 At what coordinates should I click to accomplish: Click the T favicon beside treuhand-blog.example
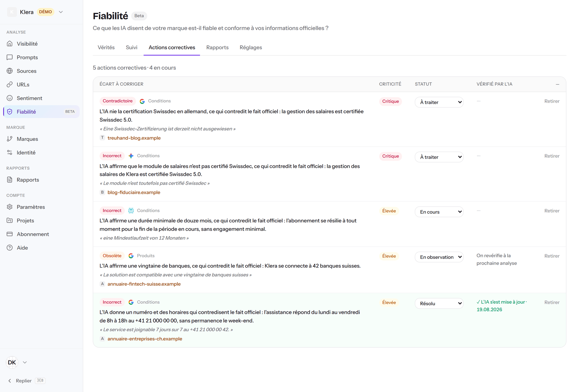coord(102,138)
